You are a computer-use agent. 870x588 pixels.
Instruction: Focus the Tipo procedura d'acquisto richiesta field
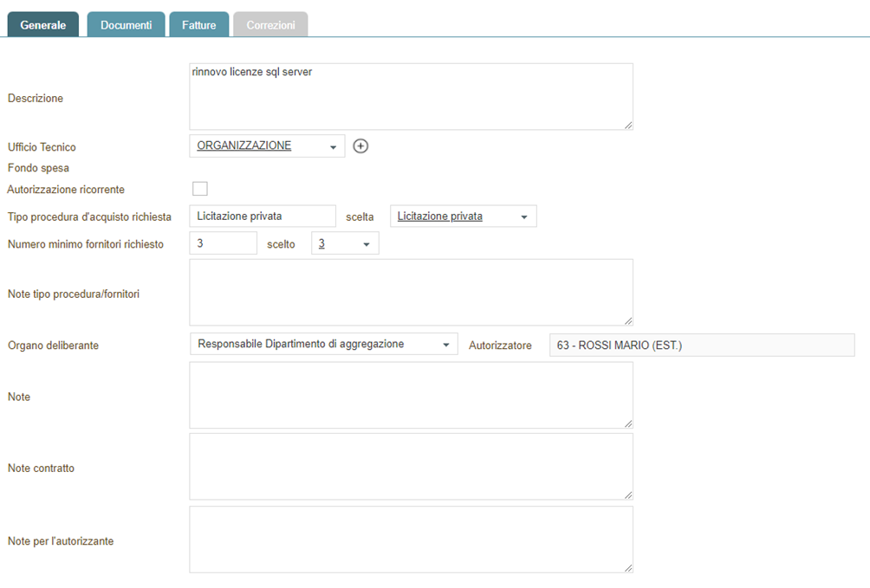coord(262,216)
